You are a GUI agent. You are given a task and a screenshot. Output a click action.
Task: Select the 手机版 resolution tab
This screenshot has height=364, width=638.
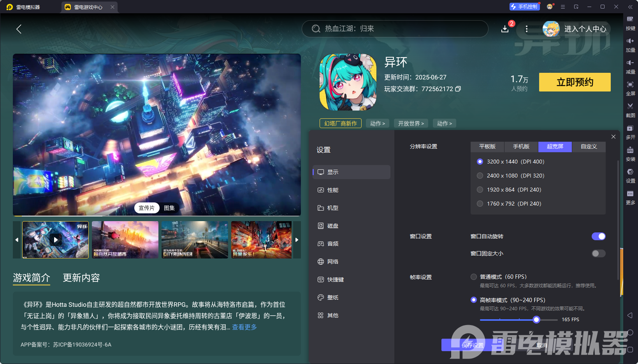tap(521, 146)
